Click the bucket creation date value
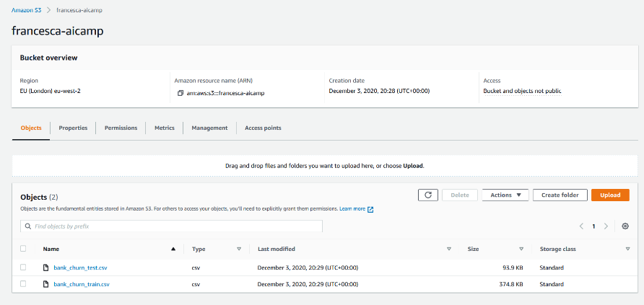 point(379,91)
